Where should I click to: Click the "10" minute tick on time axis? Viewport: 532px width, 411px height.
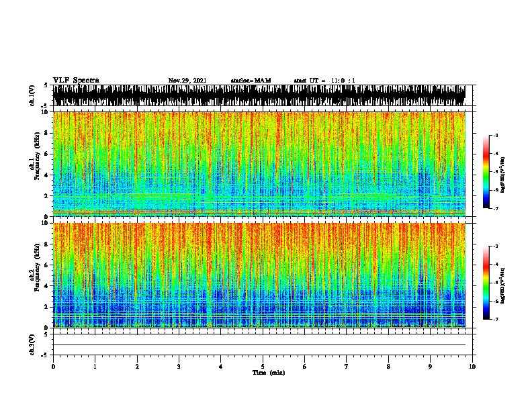[472, 367]
